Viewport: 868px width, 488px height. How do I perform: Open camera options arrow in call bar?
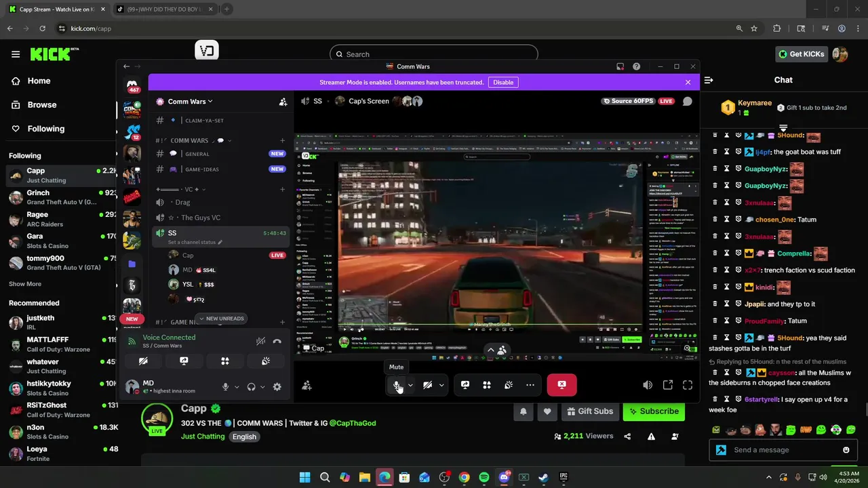pyautogui.click(x=441, y=385)
